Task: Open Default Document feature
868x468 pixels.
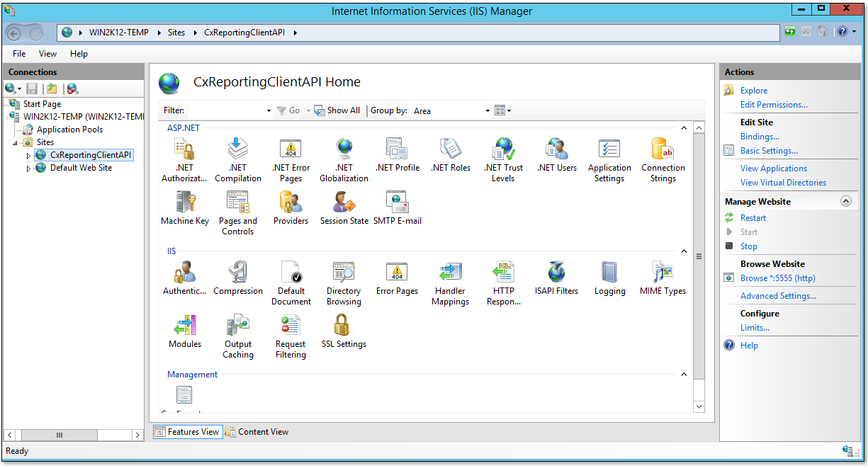Action: [x=291, y=283]
